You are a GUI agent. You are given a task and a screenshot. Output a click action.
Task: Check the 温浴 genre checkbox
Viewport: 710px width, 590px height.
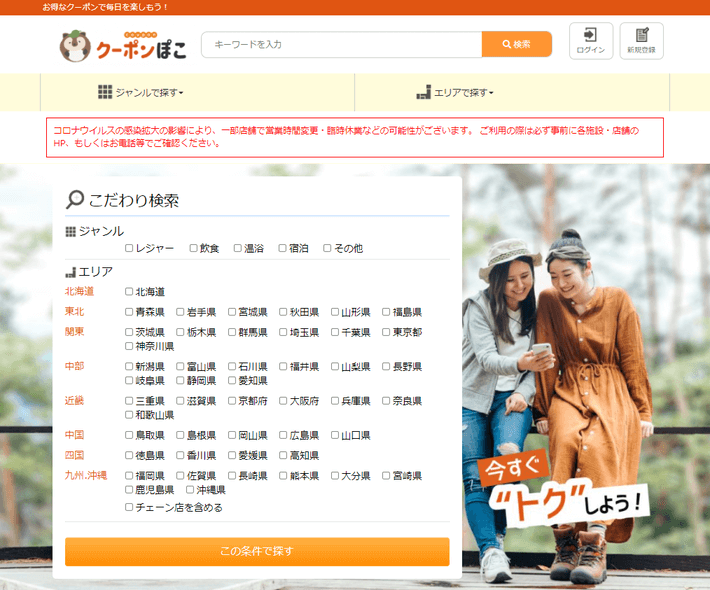pyautogui.click(x=238, y=248)
